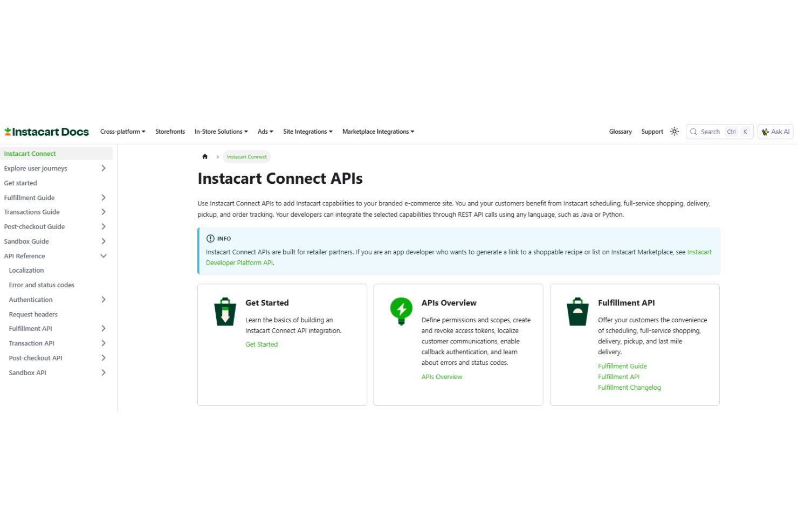Open the Cross-platform dropdown menu
Viewport: 798px width, 532px height.
point(122,132)
